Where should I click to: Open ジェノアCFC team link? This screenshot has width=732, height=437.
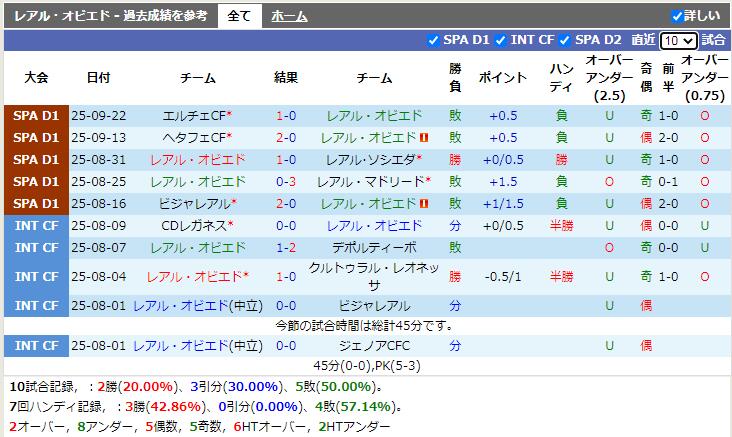point(374,346)
